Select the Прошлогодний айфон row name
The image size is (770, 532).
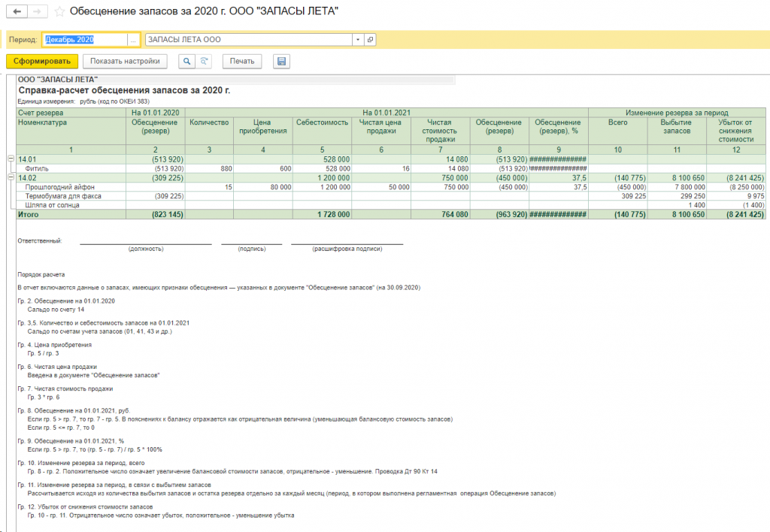click(x=59, y=187)
